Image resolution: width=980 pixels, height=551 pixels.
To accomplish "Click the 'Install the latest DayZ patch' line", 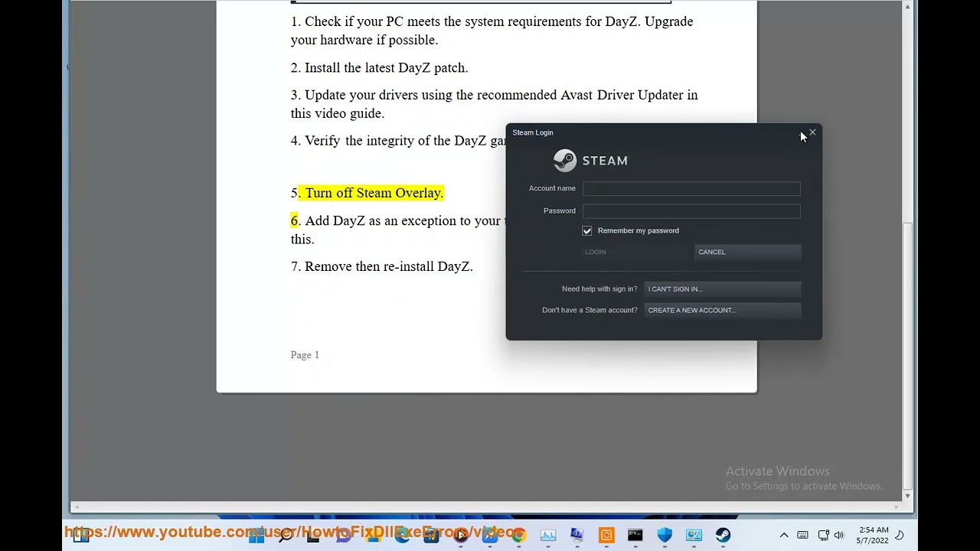I will (386, 67).
